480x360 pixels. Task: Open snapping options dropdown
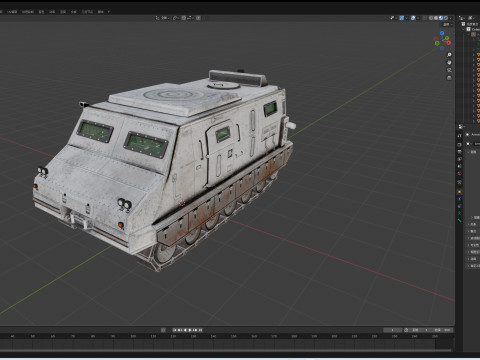[189, 18]
